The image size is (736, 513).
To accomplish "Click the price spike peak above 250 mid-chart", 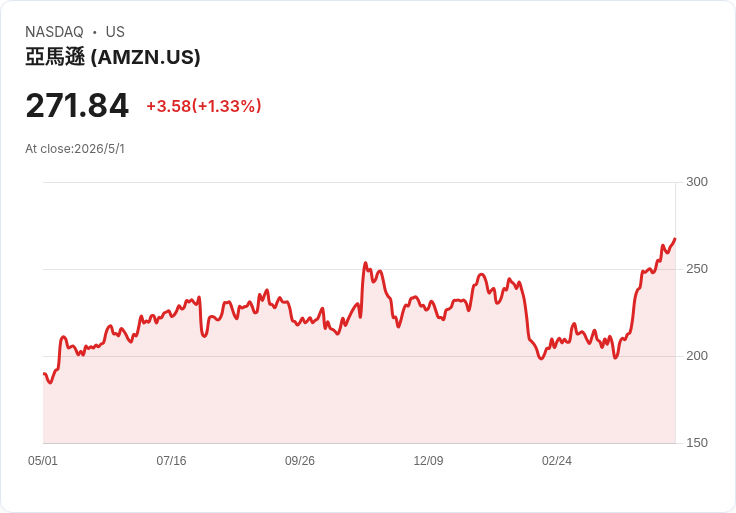I will (x=365, y=263).
